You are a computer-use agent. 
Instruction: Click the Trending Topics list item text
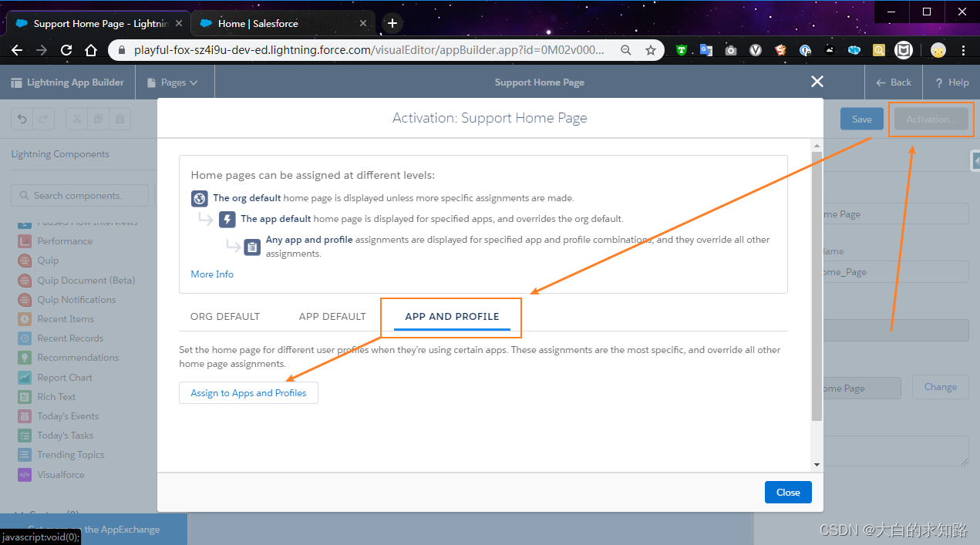(x=71, y=455)
